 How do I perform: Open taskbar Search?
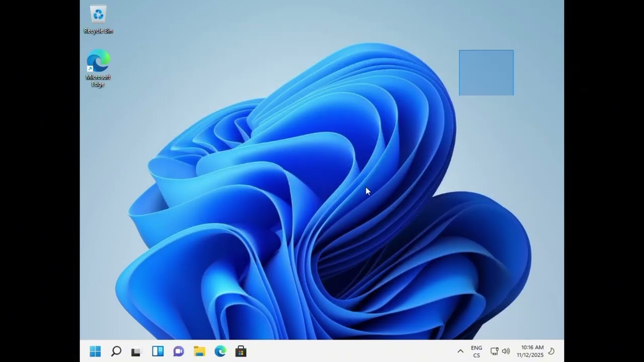[x=116, y=351]
